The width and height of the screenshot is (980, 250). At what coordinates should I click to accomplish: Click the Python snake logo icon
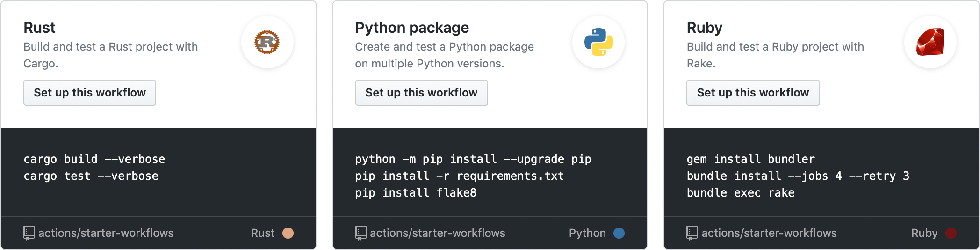pyautogui.click(x=598, y=42)
